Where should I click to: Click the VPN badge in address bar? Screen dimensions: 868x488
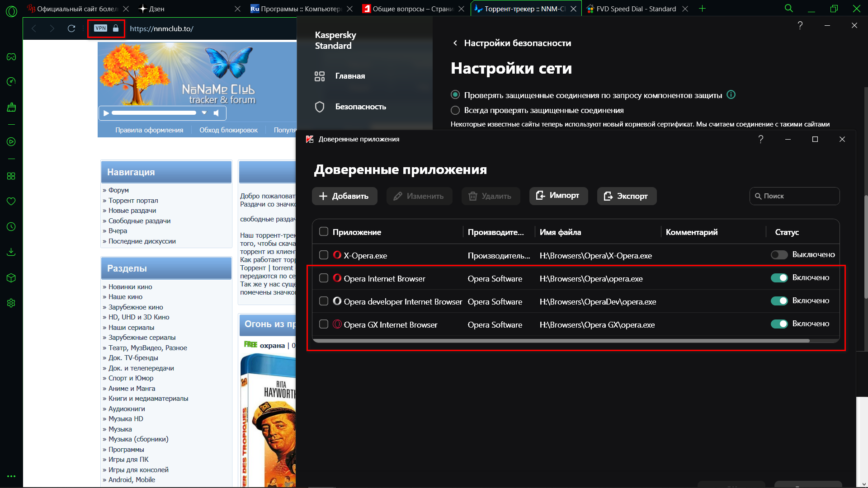click(x=100, y=28)
